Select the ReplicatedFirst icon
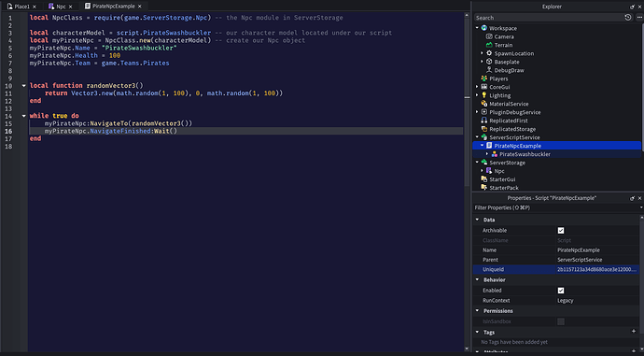This screenshot has height=356, width=644. tap(484, 121)
